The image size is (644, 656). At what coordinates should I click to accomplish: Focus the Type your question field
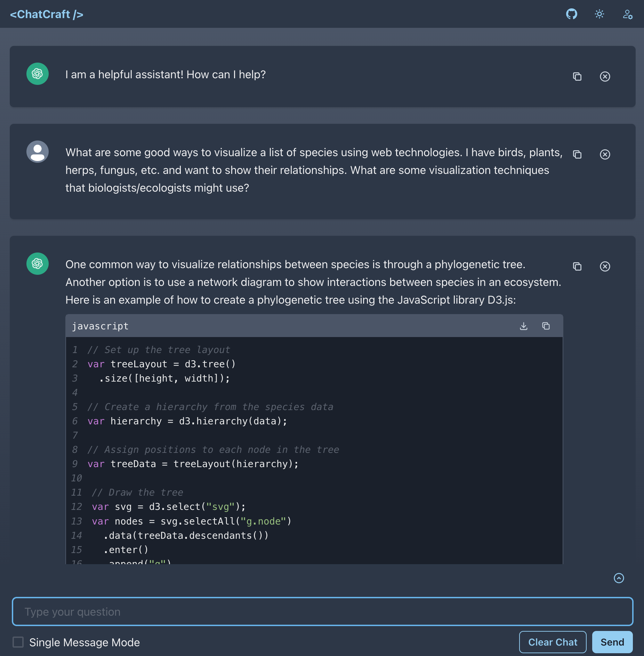[322, 611]
